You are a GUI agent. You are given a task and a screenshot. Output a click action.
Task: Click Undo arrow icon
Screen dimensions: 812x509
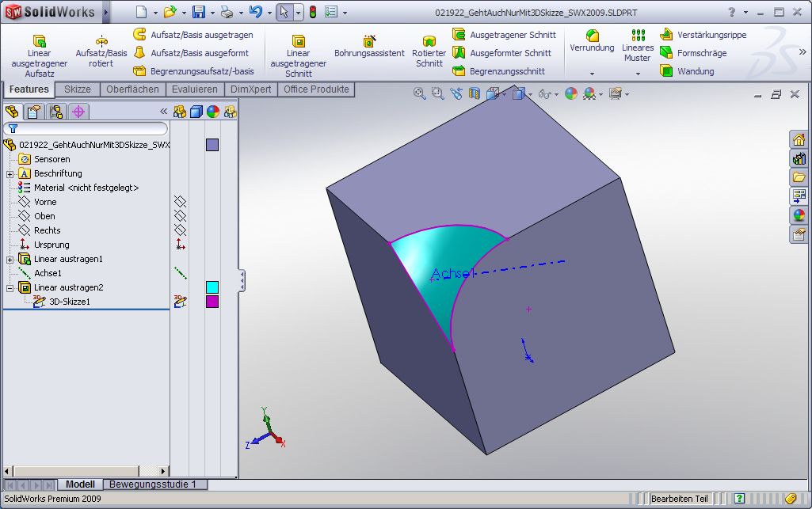click(x=255, y=12)
